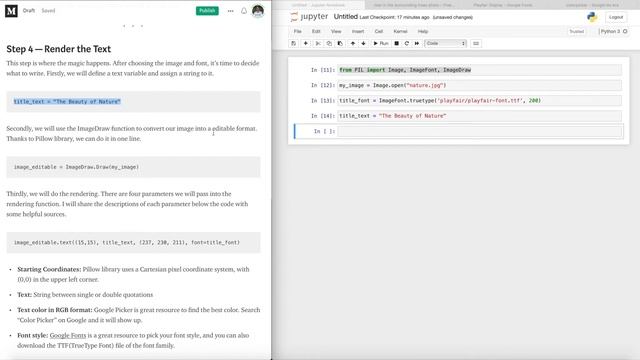Click the title_font ImageFont.truetype cell
Viewport: 640px width, 360px height.
pyautogui.click(x=480, y=100)
